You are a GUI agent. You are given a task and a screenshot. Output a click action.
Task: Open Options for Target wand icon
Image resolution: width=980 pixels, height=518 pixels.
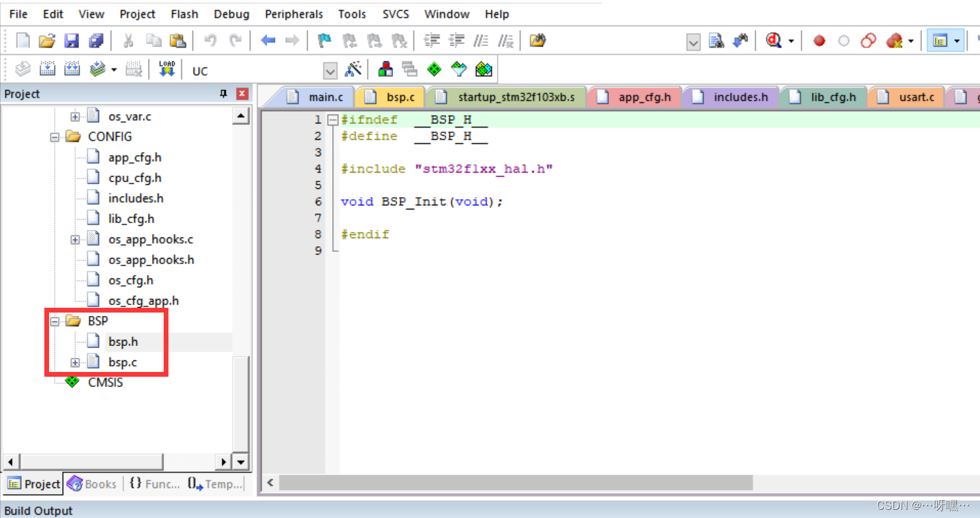pos(353,69)
